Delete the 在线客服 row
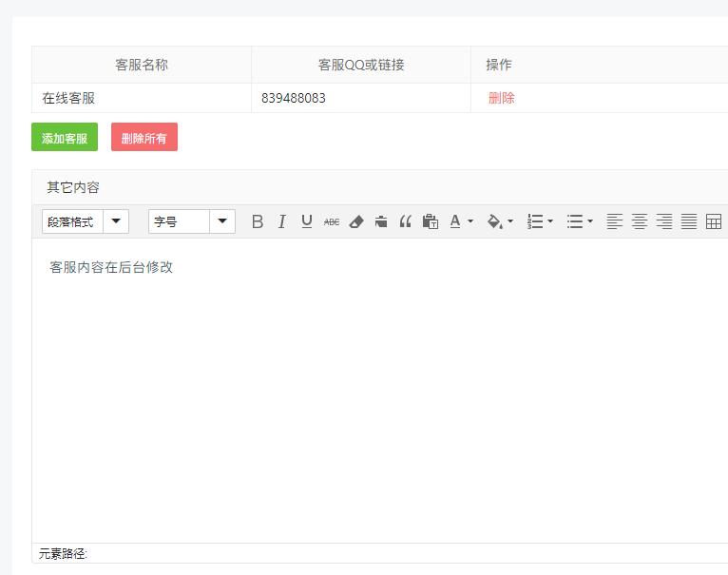This screenshot has width=728, height=575. click(x=502, y=98)
